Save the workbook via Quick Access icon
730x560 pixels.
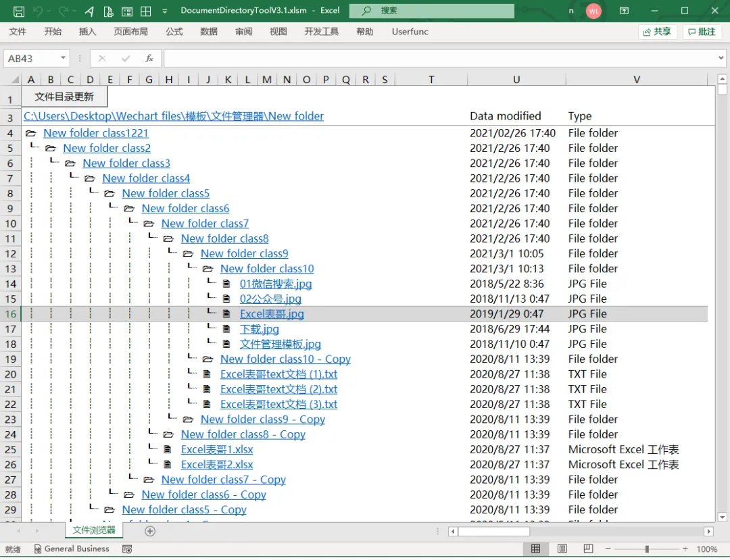pyautogui.click(x=19, y=11)
